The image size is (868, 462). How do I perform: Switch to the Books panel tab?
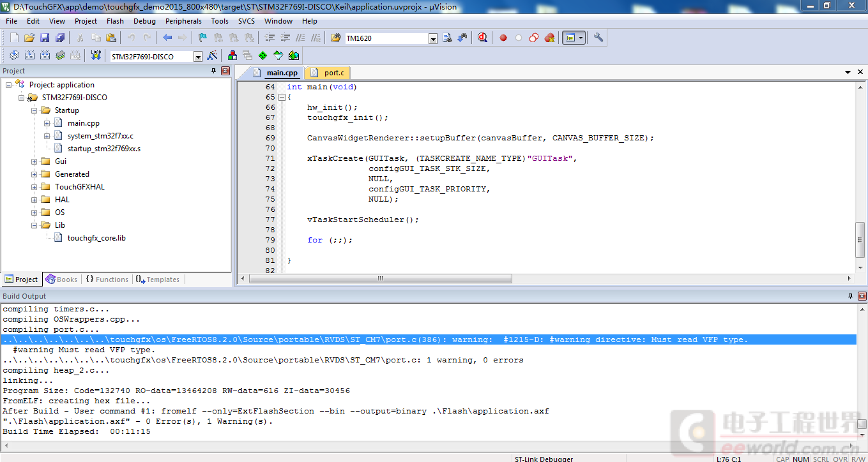point(61,279)
